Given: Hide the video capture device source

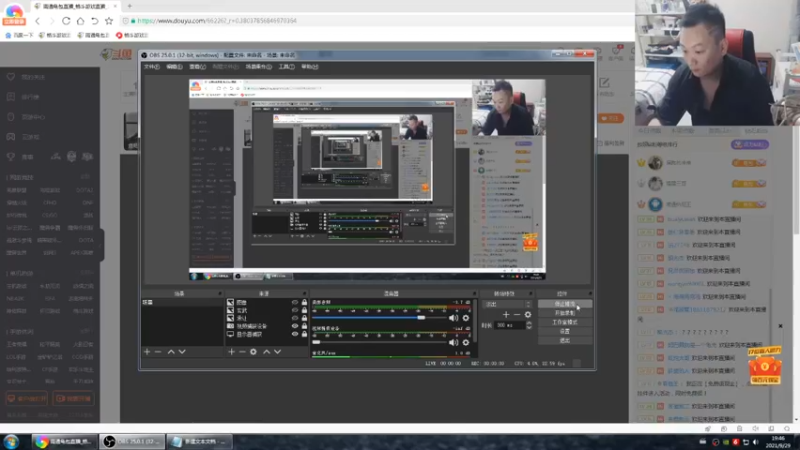Looking at the screenshot, I should (x=295, y=326).
